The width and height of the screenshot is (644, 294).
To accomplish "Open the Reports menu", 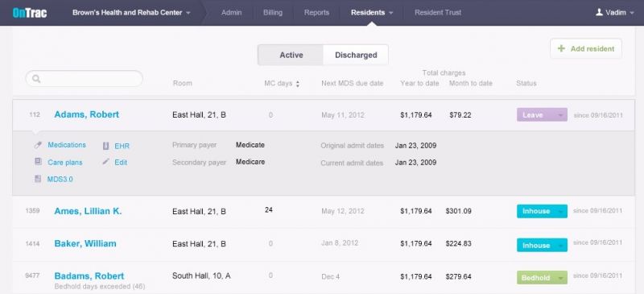I will pyautogui.click(x=316, y=13).
